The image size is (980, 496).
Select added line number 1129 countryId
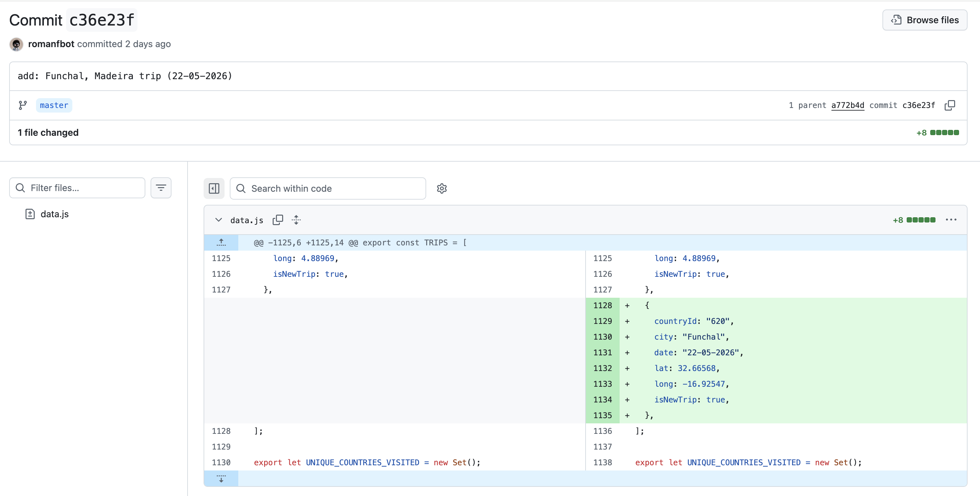point(603,321)
